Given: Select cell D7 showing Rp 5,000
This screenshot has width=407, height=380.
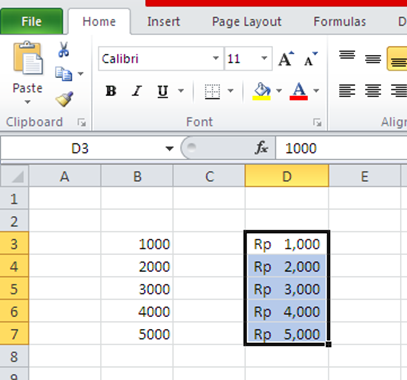Looking at the screenshot, I should click(287, 334).
